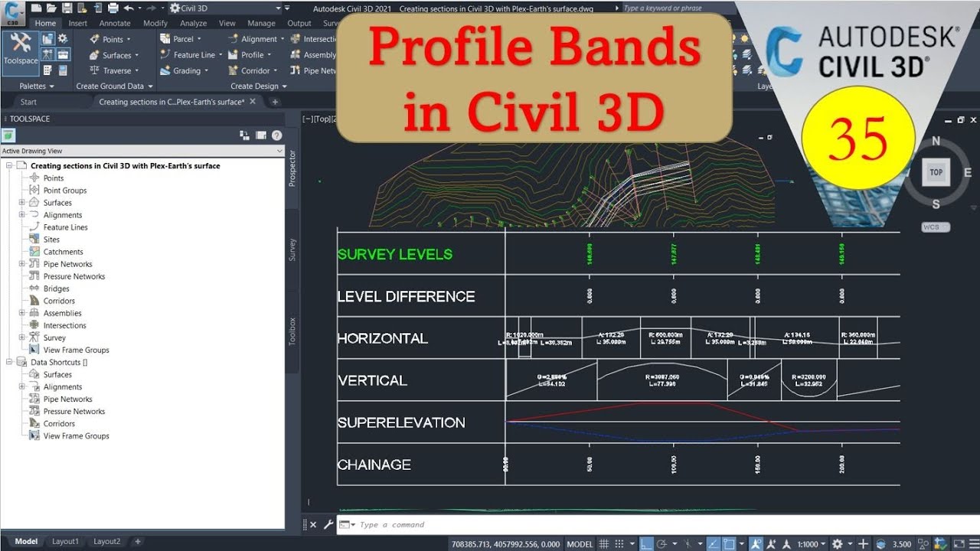
Task: Toggle 2D object snap square in status bar
Action: 727,543
